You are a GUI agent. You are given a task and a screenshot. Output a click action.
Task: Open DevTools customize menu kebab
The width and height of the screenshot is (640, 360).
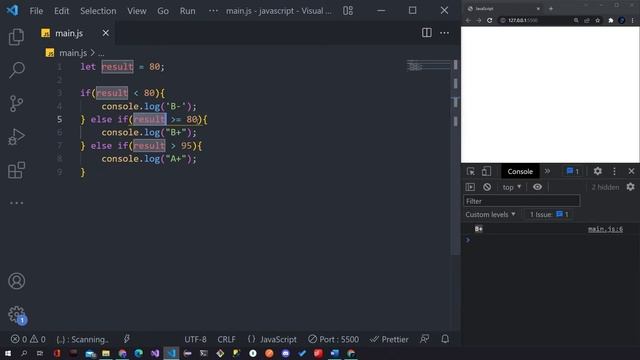[614, 171]
